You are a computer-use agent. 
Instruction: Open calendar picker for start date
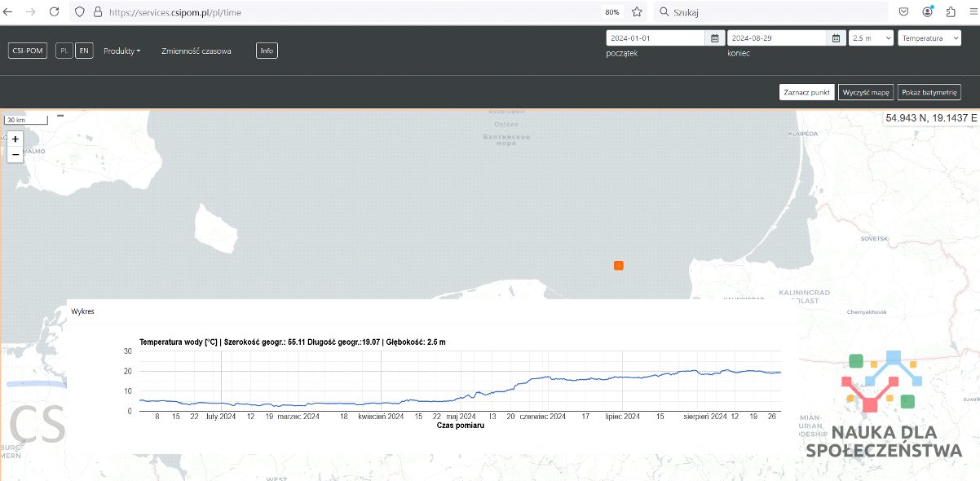pyautogui.click(x=714, y=38)
